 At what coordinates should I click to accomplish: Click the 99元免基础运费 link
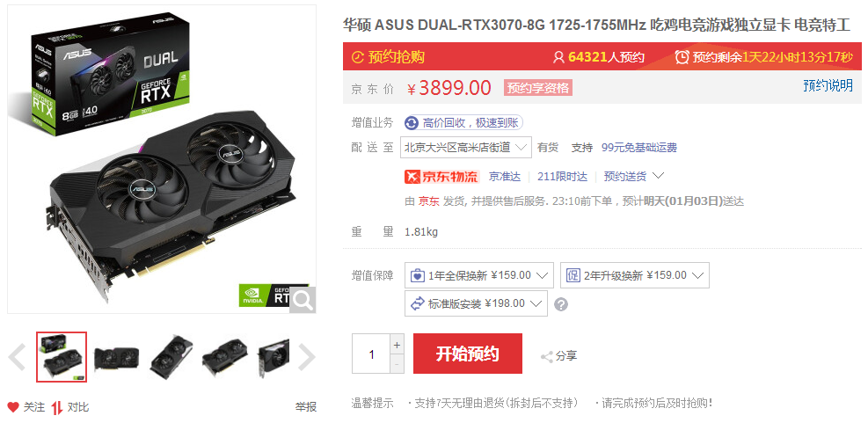coord(638,148)
